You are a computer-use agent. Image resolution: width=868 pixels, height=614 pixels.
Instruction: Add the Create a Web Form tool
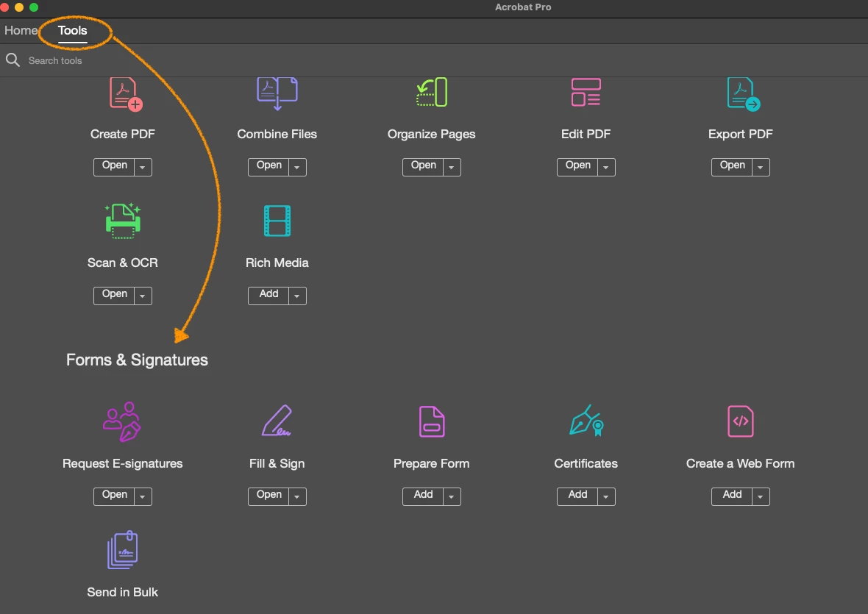(732, 496)
